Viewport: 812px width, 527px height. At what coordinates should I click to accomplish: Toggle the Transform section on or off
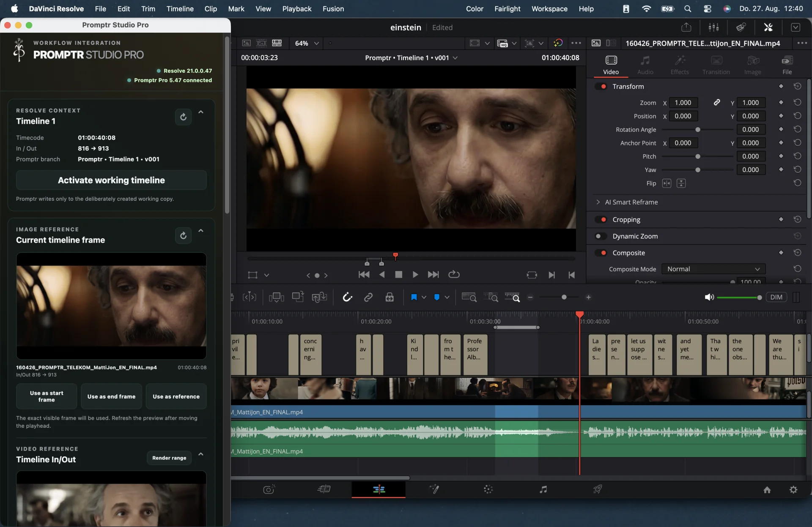pyautogui.click(x=601, y=87)
